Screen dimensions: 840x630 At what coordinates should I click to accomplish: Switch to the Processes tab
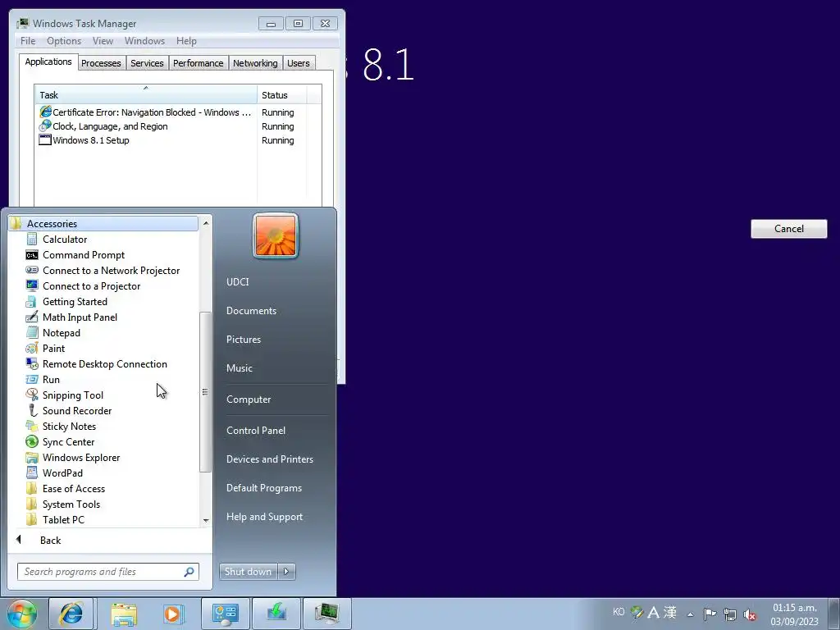click(101, 63)
